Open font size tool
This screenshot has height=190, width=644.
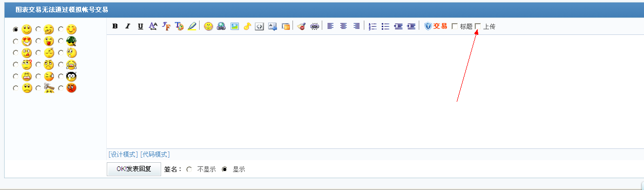click(153, 26)
